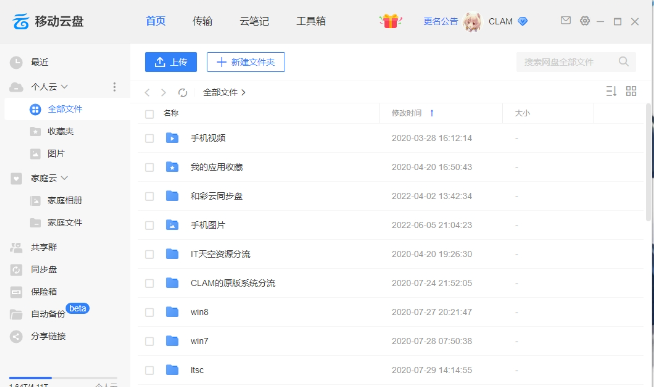The image size is (655, 387).
Task: Check the 手机视频 row checkbox
Action: click(x=149, y=138)
